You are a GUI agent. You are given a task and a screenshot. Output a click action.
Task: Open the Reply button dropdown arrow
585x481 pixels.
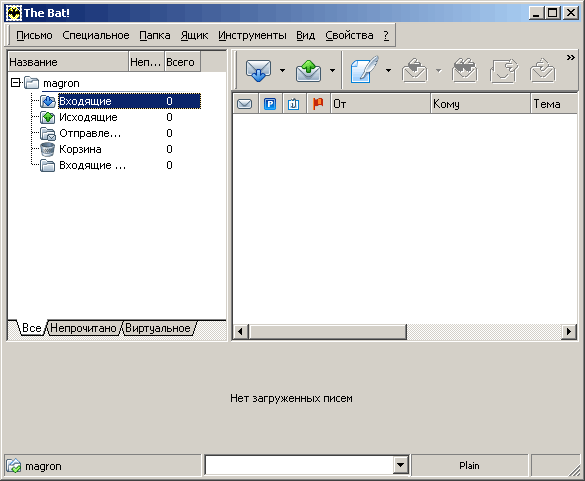tap(438, 70)
